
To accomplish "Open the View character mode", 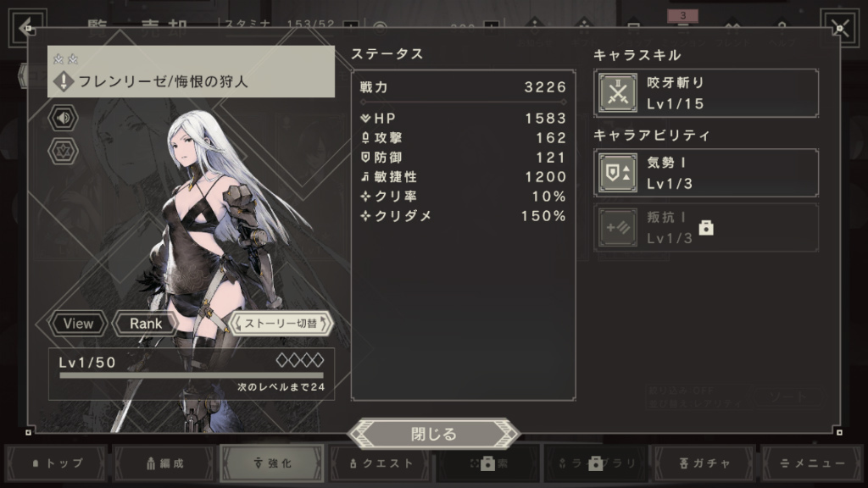I will coord(78,324).
